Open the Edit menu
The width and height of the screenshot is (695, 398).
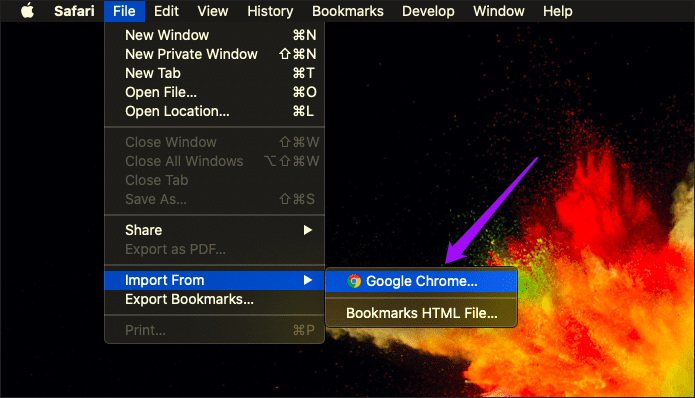coord(166,11)
